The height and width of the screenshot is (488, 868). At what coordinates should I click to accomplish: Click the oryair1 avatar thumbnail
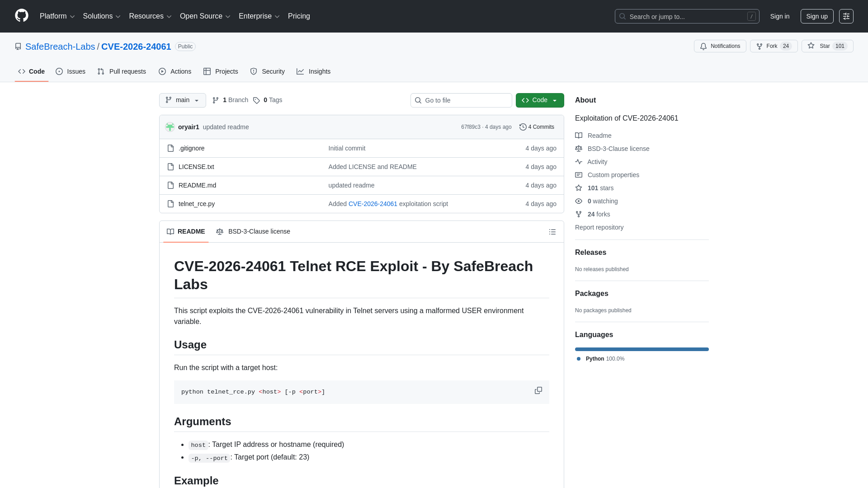coord(170,127)
